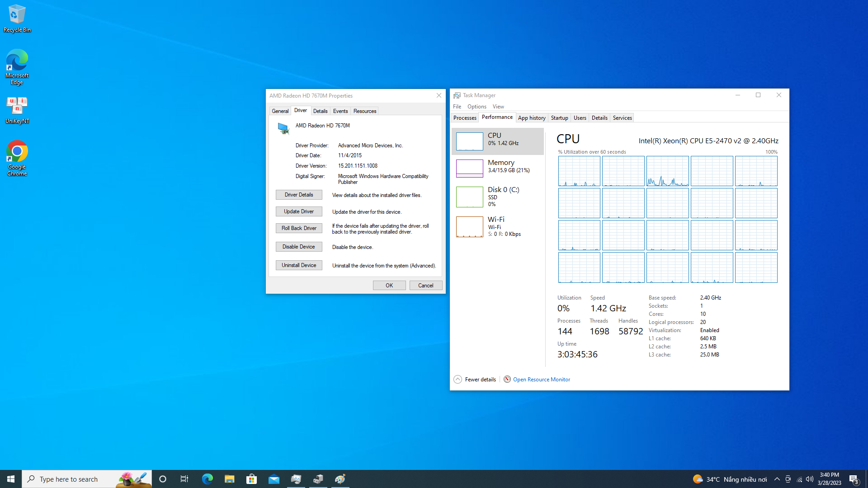Viewport: 868px width, 488px height.
Task: Select CPU in the performance sidebar
Action: [x=498, y=141]
